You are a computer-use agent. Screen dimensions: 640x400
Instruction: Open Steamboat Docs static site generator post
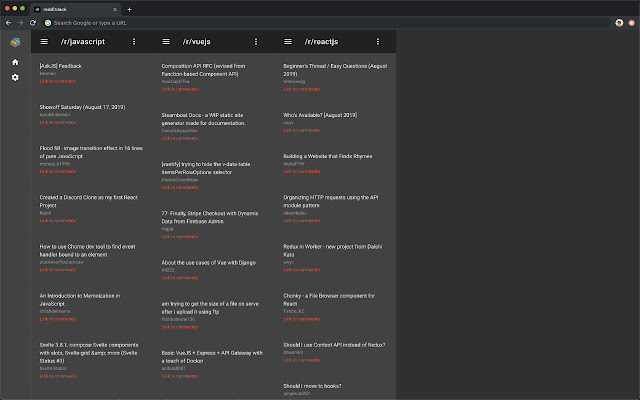tap(203, 119)
